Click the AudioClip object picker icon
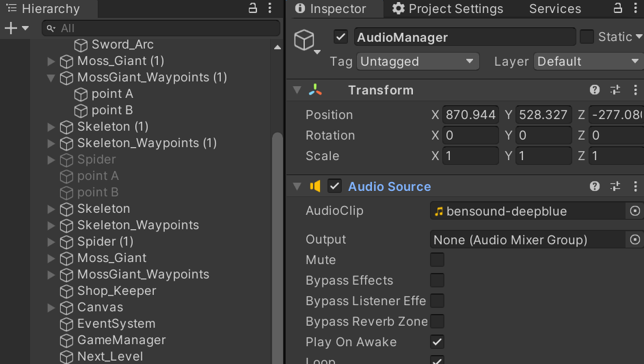This screenshot has width=644, height=364. pos(634,211)
